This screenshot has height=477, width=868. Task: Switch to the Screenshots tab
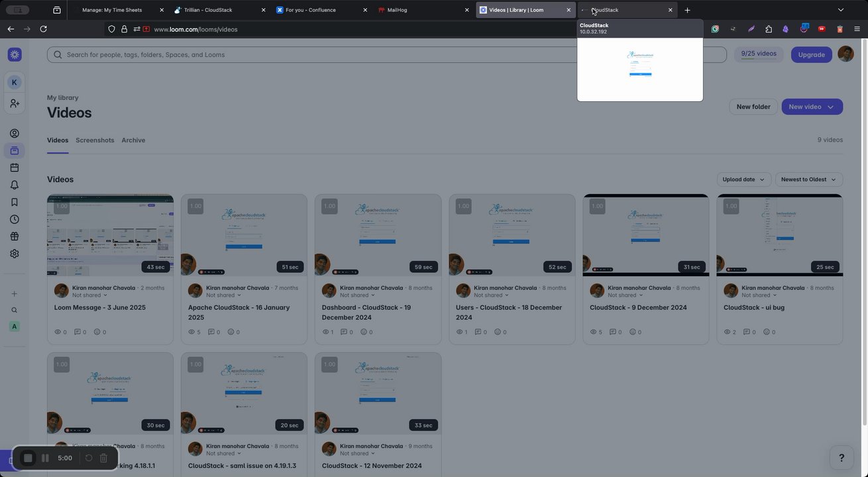(x=95, y=140)
